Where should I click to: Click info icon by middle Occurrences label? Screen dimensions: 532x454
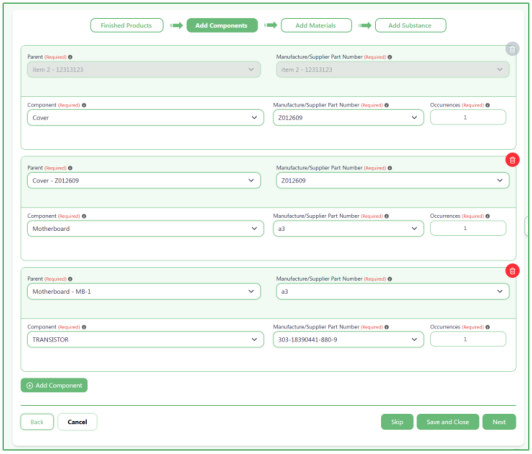click(x=488, y=216)
